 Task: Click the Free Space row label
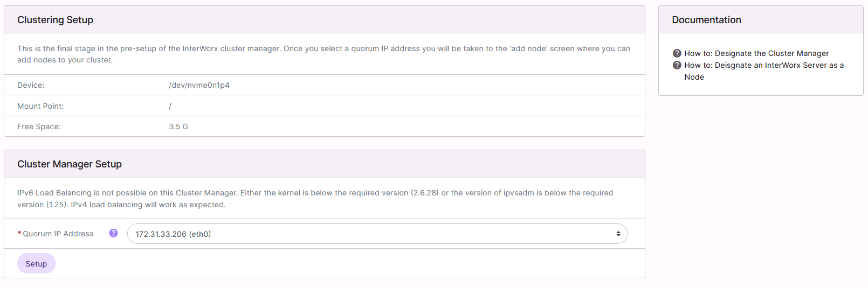39,127
